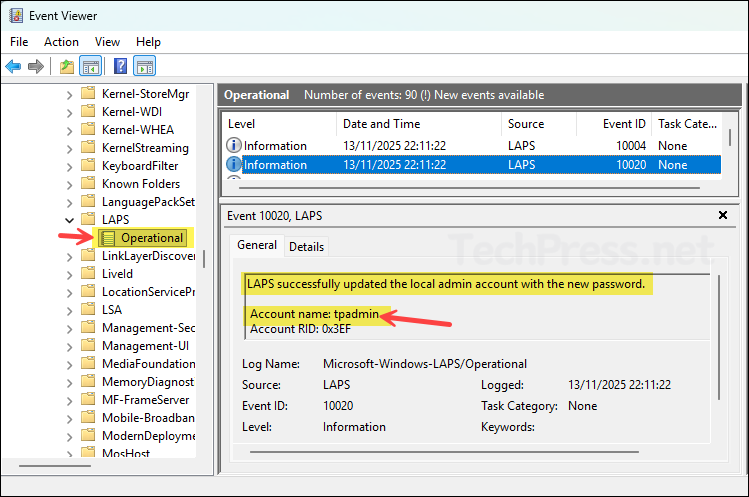749x497 pixels.
Task: Expand the Kernel-WHEA folder node
Action: (69, 130)
